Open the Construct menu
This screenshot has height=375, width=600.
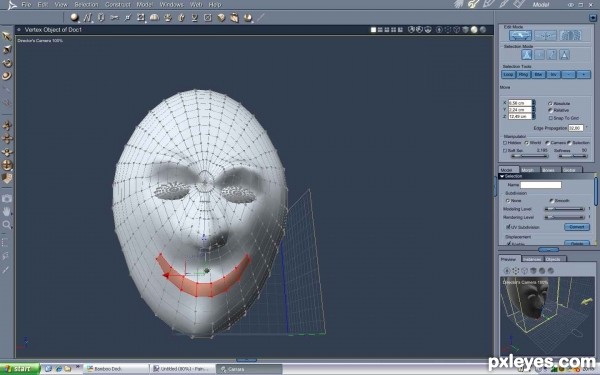coord(117,5)
